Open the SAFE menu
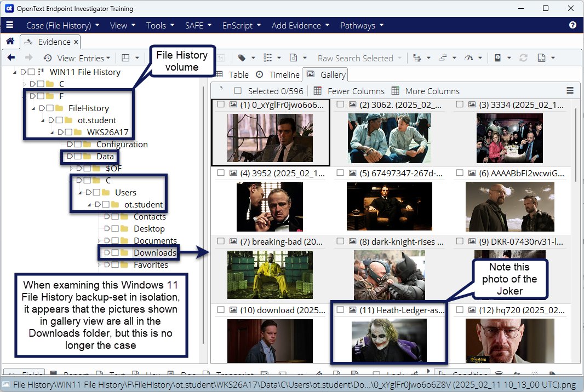This screenshot has height=392, width=584. pyautogui.click(x=198, y=25)
